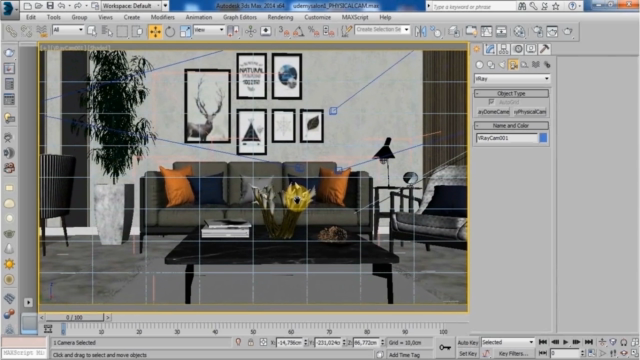Viewport: 640px width, 360px height.
Task: Open the Help icon dropdown arrow
Action: (580, 6)
